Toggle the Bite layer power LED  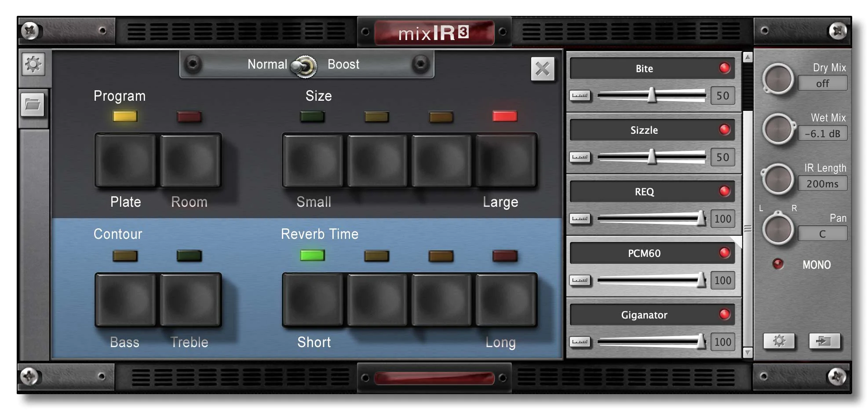click(725, 68)
